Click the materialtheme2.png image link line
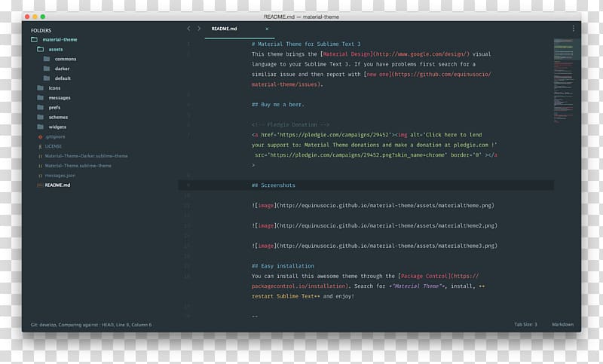 point(375,225)
